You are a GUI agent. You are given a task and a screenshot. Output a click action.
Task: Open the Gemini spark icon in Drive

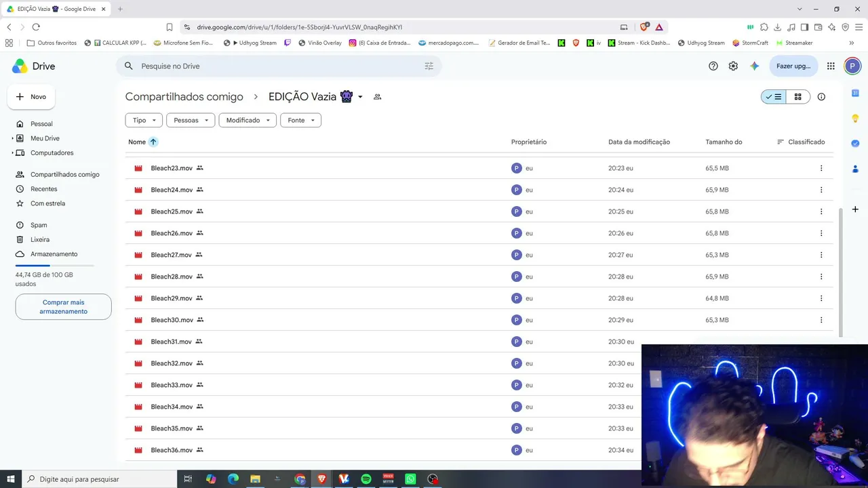754,66
